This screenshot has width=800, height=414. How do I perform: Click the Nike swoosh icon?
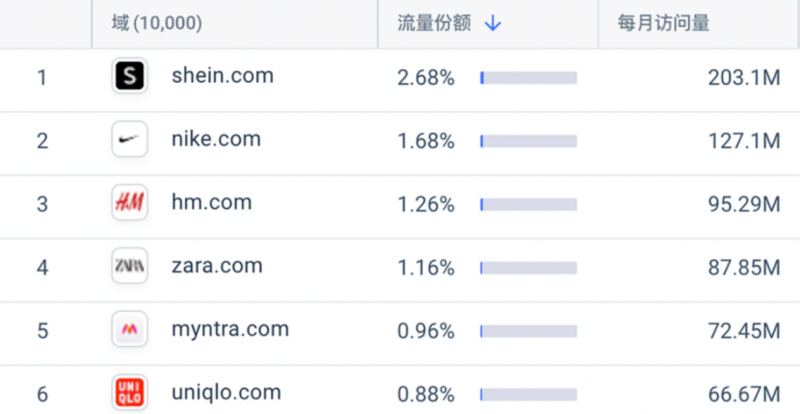coord(130,139)
